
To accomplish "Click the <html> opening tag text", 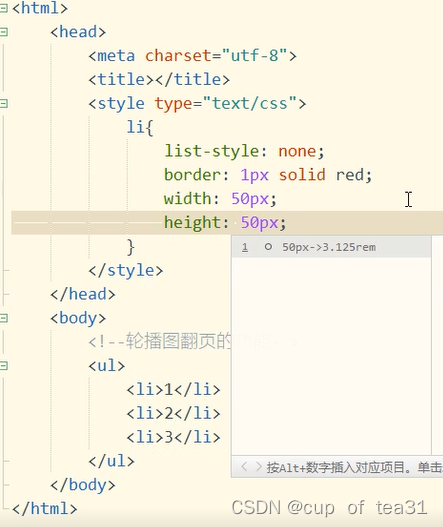I will point(40,8).
